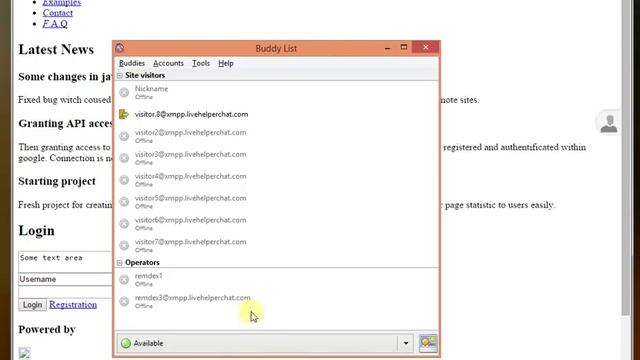This screenshot has width=640, height=360.
Task: Click the buddy icon button beside status selector
Action: [x=428, y=343]
